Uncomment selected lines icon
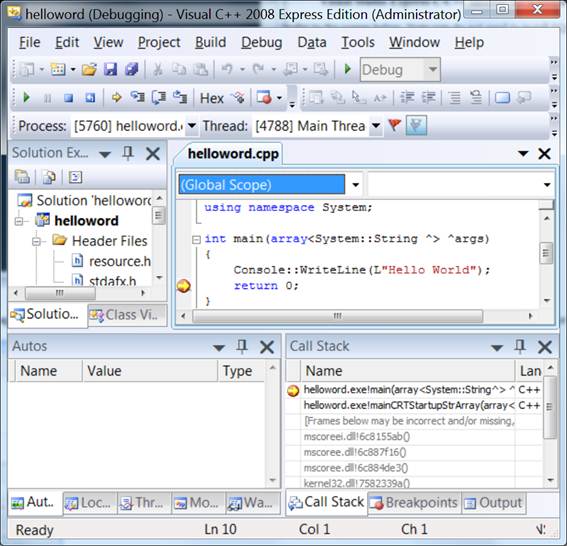 pos(476,98)
